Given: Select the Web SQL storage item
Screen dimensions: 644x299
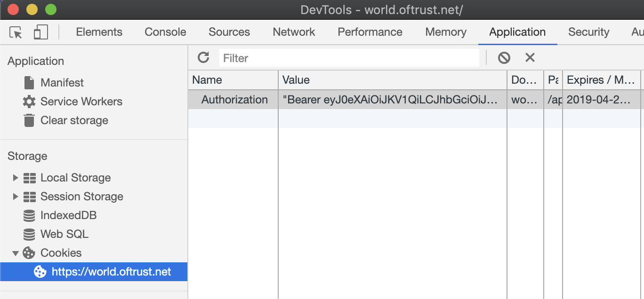Looking at the screenshot, I should tap(64, 234).
